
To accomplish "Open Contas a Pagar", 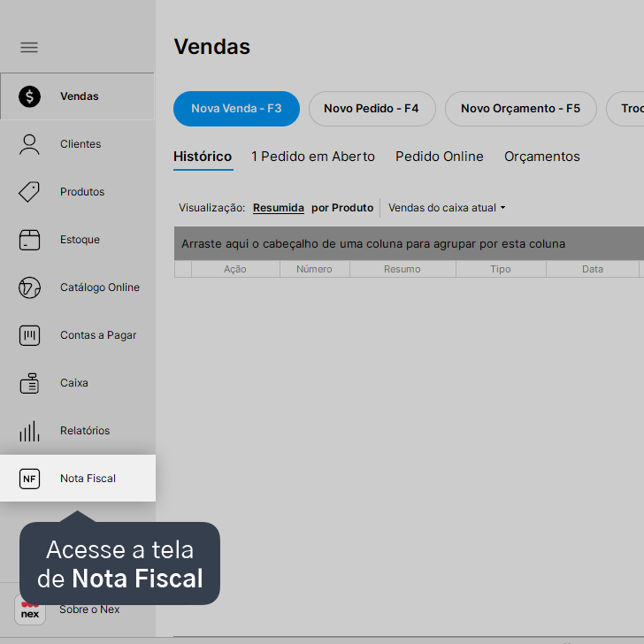I will click(77, 335).
